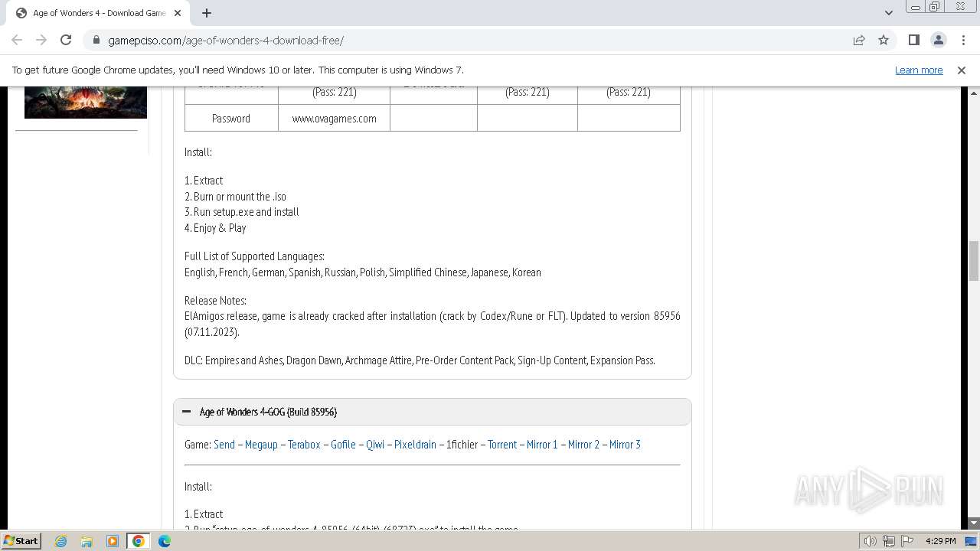Open Microsoft Edge from the taskbar

click(165, 541)
